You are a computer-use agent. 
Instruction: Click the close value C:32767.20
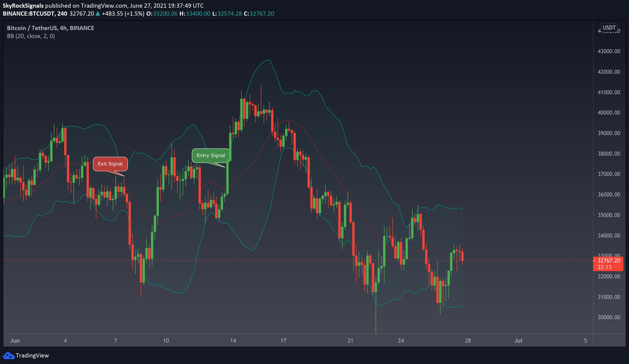259,14
